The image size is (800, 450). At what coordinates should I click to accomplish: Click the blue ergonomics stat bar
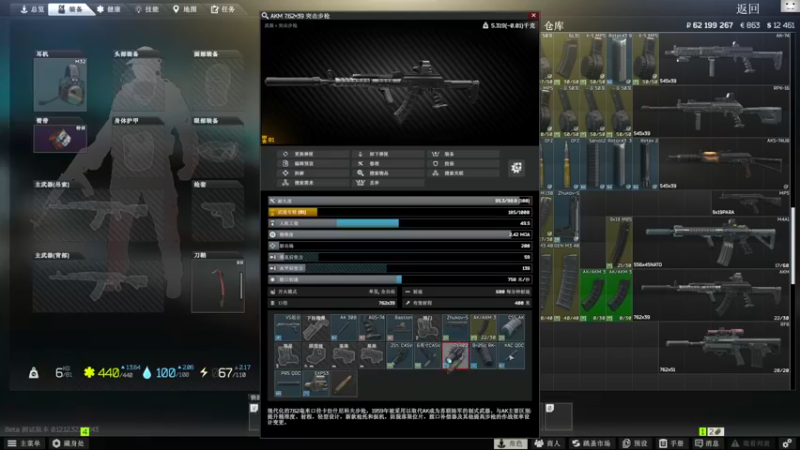tap(399, 223)
